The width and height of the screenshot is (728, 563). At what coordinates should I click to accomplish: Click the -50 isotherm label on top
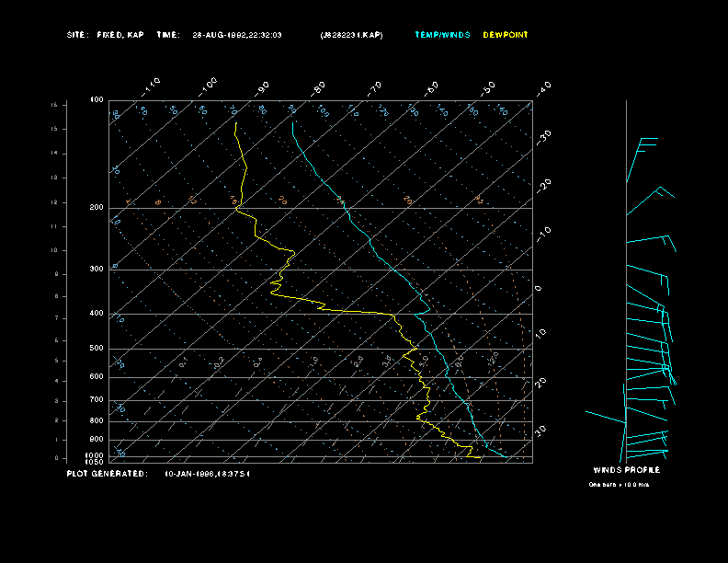tap(487, 88)
